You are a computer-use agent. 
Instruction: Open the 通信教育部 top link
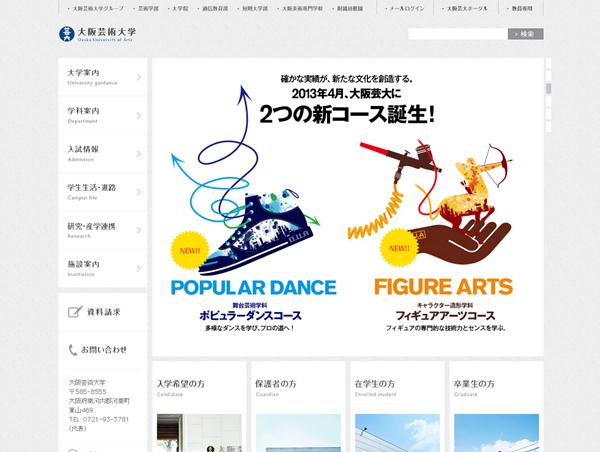(214, 8)
